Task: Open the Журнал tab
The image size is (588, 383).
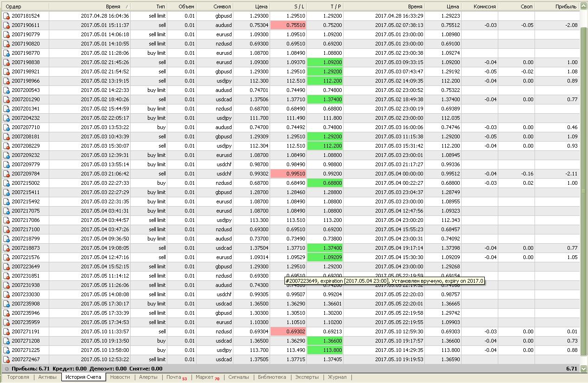Action: [x=337, y=377]
